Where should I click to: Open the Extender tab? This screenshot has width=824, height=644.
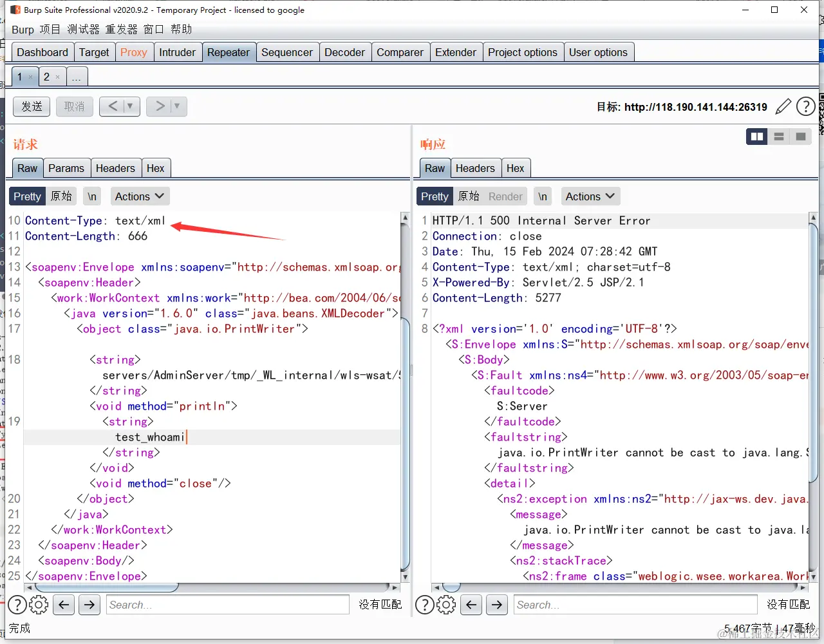(456, 52)
